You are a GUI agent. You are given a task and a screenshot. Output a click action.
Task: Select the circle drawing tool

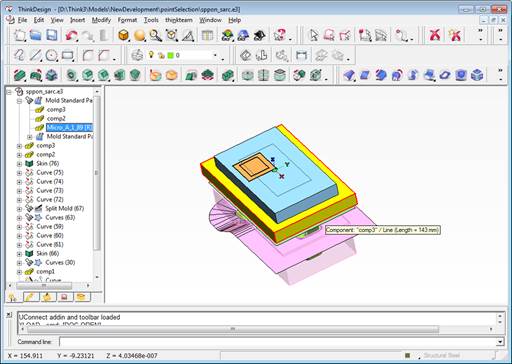51,55
